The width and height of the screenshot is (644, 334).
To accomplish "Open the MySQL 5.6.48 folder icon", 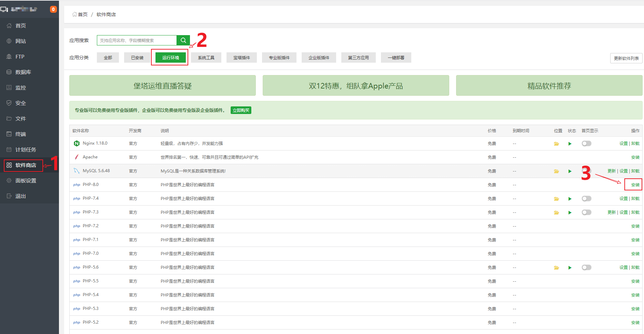I will pos(556,171).
